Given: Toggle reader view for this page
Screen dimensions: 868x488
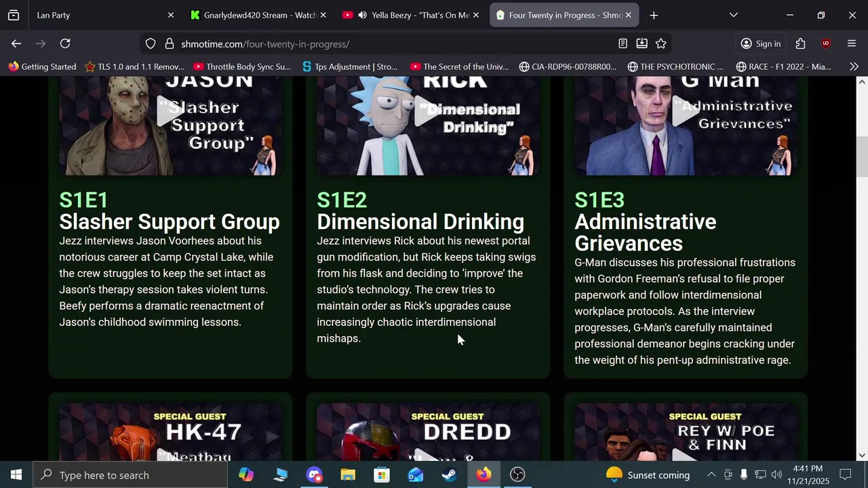Looking at the screenshot, I should (x=623, y=43).
